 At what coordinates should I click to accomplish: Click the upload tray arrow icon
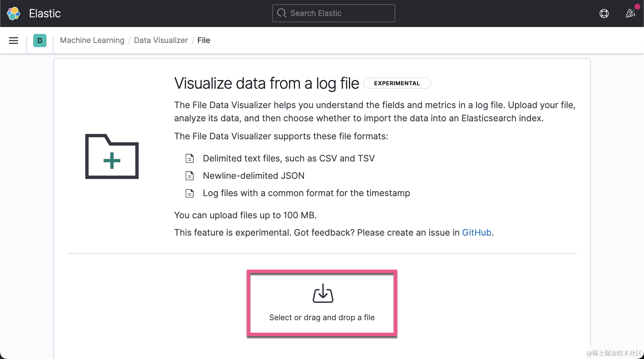tap(323, 293)
